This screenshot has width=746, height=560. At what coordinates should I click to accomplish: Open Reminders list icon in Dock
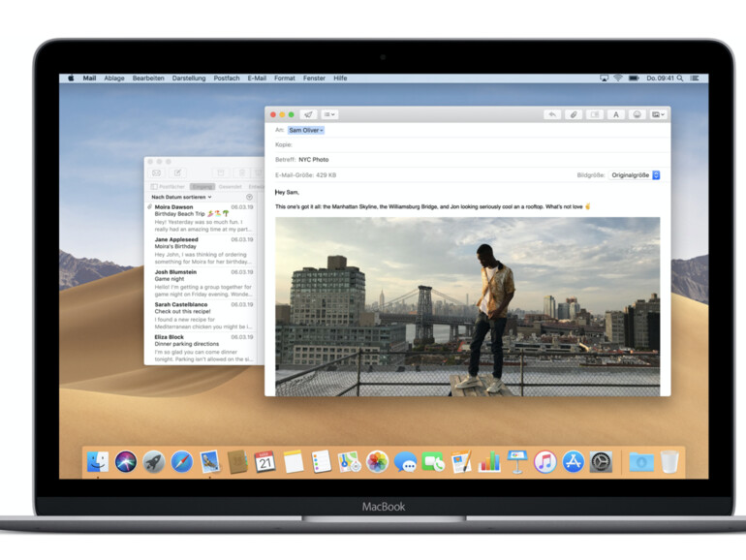point(321,461)
